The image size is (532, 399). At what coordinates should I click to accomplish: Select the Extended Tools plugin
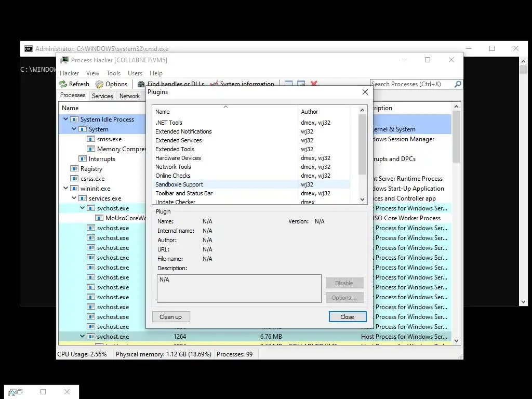coord(251,149)
